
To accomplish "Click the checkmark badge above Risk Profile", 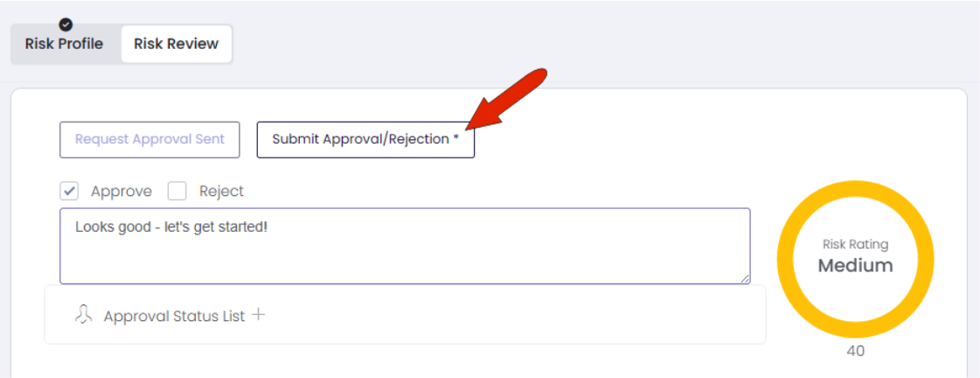I will 65,24.
